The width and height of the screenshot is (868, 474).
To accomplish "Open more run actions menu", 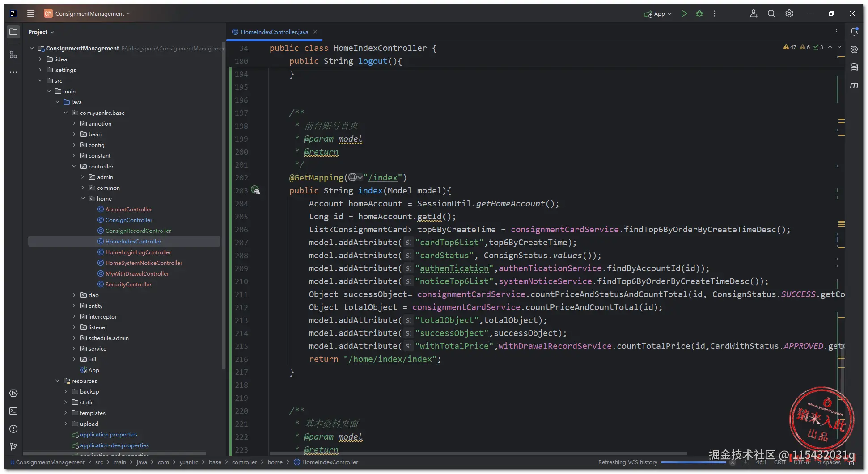I will (715, 13).
